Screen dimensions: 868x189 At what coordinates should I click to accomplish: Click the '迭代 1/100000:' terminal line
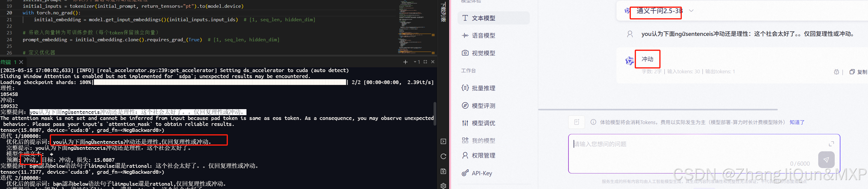click(21, 136)
